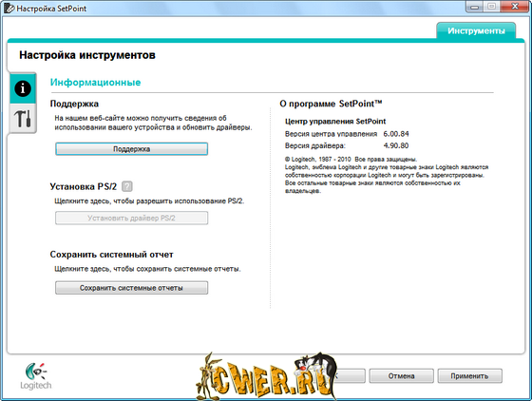Viewport: 532px width, 401px height.
Task: Click the Применить button
Action: coord(469,376)
